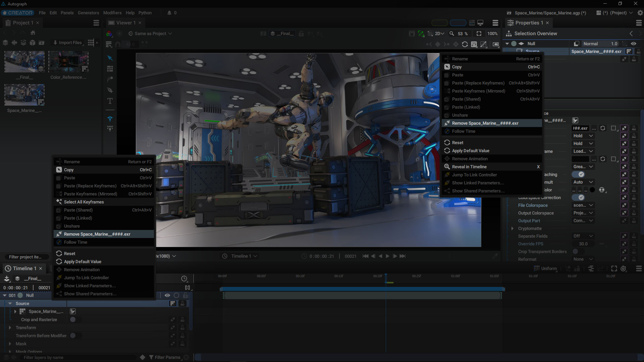Toggle the Colorspace Correction switch
Image resolution: width=644 pixels, height=362 pixels.
578,197
